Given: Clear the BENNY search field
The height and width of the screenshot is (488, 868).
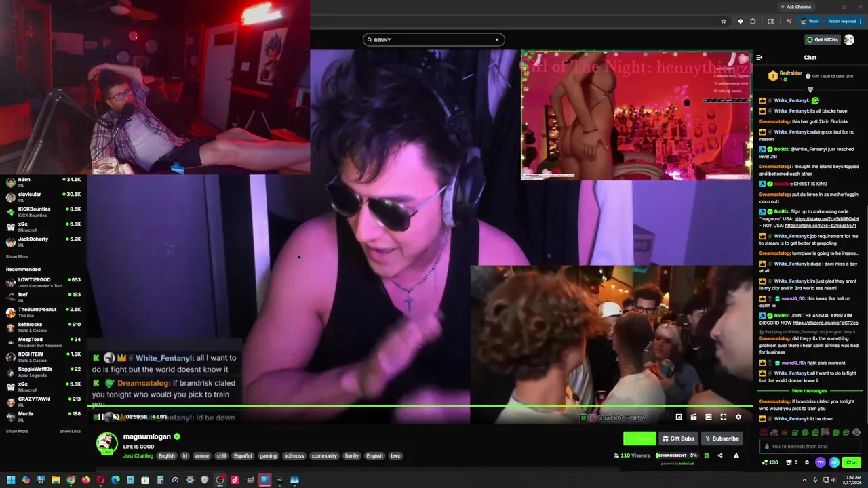Looking at the screenshot, I should click(x=496, y=39).
